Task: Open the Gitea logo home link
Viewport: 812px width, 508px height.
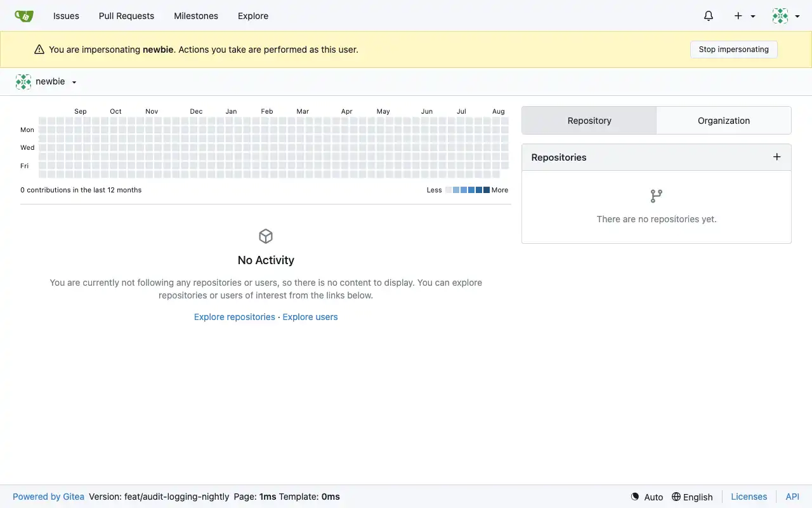Action: (24, 16)
